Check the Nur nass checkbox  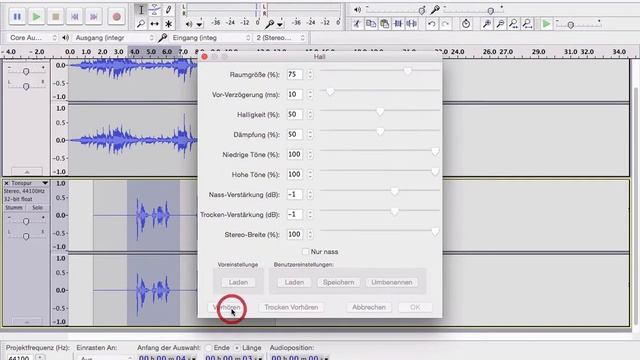coord(305,251)
